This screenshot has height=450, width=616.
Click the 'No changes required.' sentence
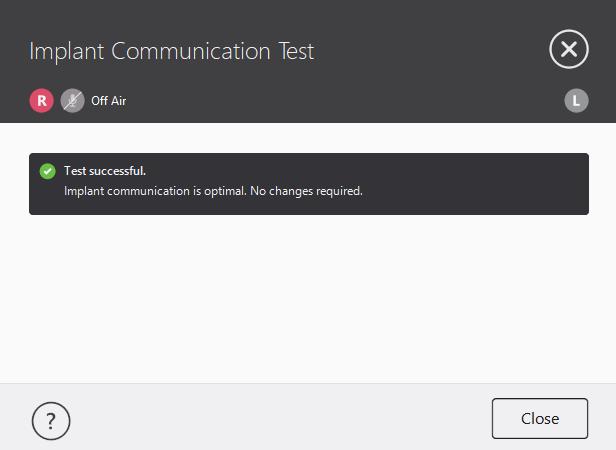point(308,191)
